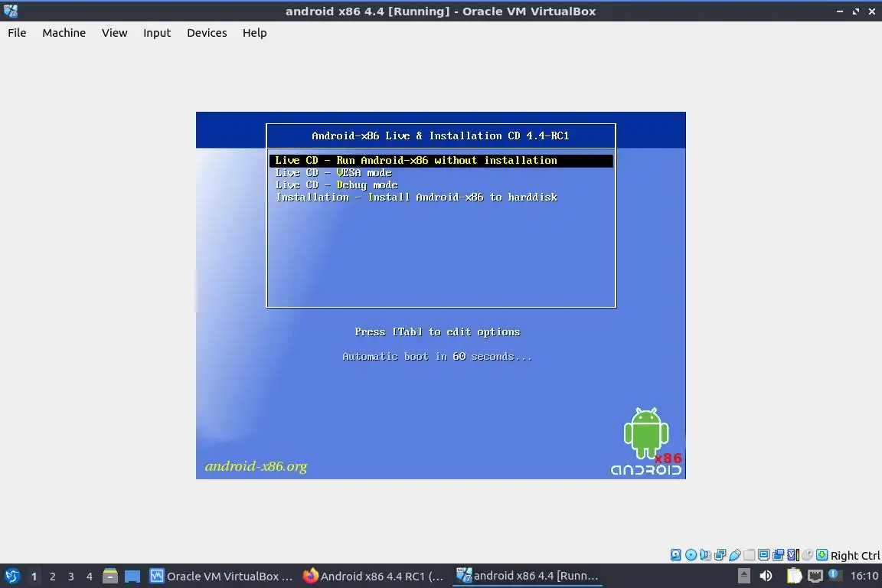Viewport: 882px width, 588px height.
Task: Click the CPU virtualization status indicator
Action: (x=793, y=555)
